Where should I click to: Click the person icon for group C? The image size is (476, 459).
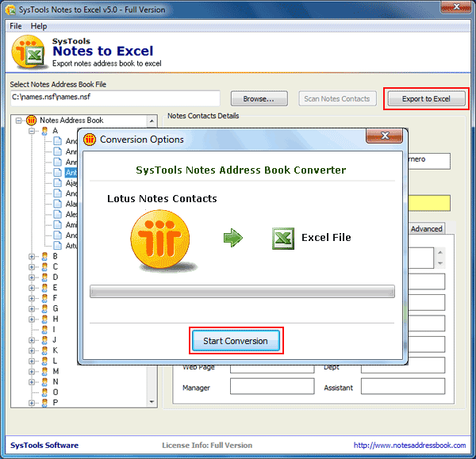[44, 267]
